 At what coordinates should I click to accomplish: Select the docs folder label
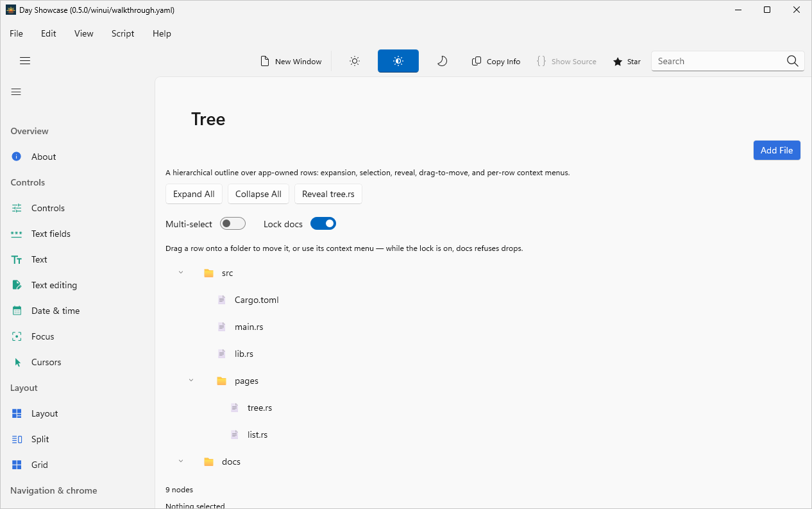point(231,462)
